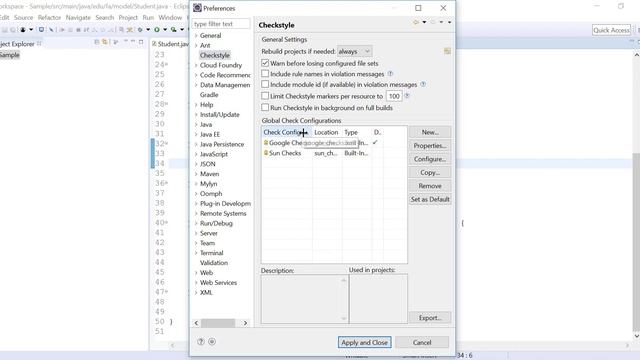640x360 pixels.
Task: Click the External Tools run icon in toolbar
Action: point(173,30)
